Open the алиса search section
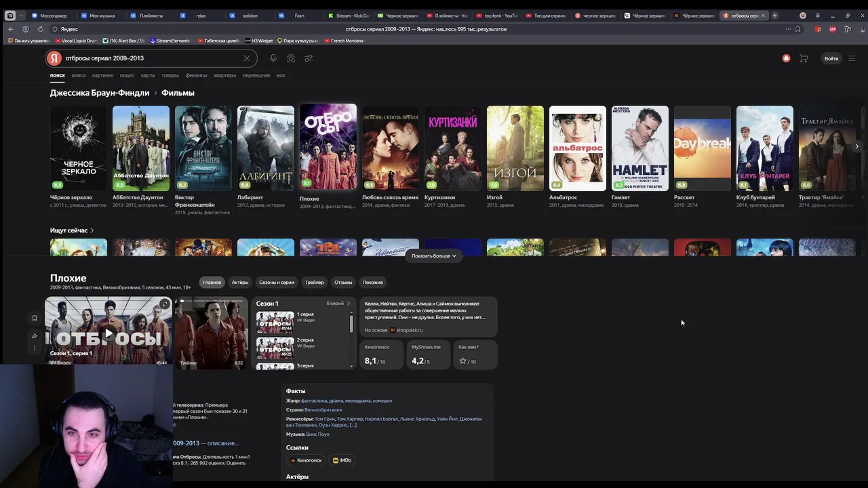The image size is (868, 488). point(79,75)
